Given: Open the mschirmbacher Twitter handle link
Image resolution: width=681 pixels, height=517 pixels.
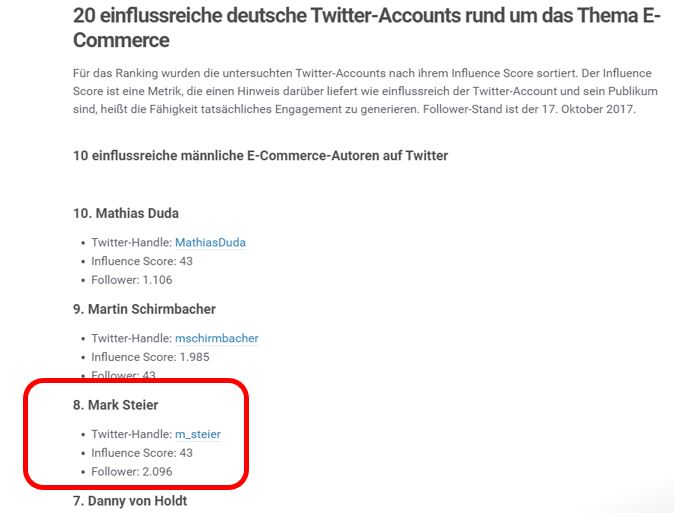Looking at the screenshot, I should point(217,338).
